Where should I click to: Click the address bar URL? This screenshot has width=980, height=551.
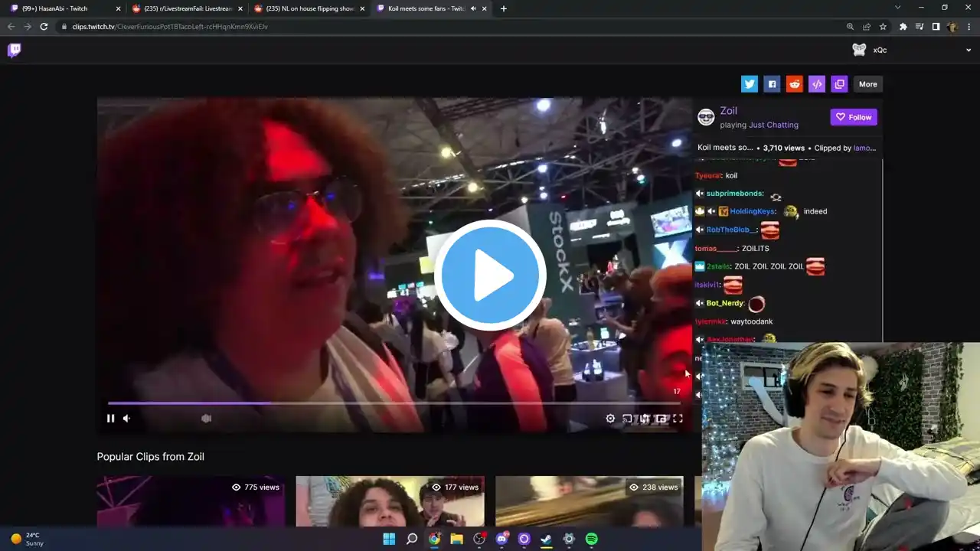coord(170,26)
